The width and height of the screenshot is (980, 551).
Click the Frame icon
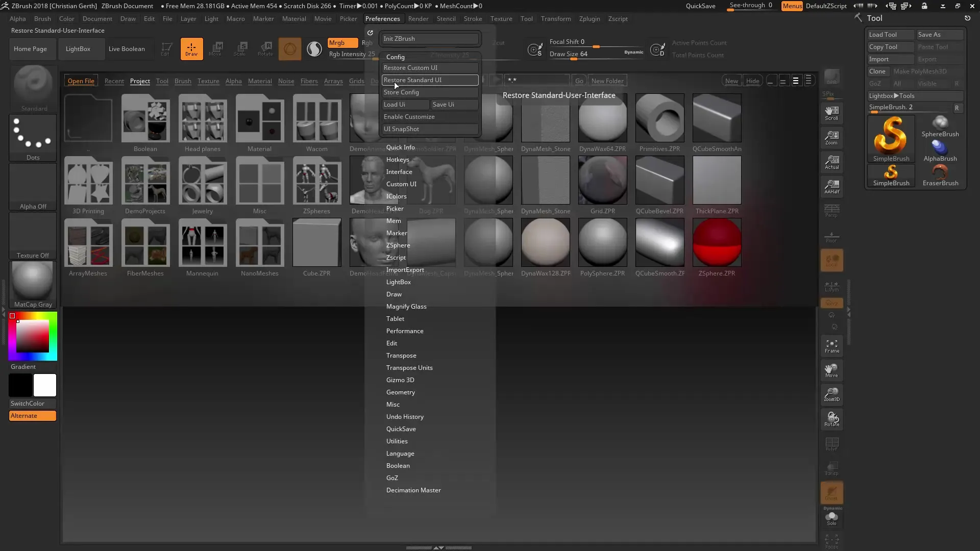pos(831,346)
